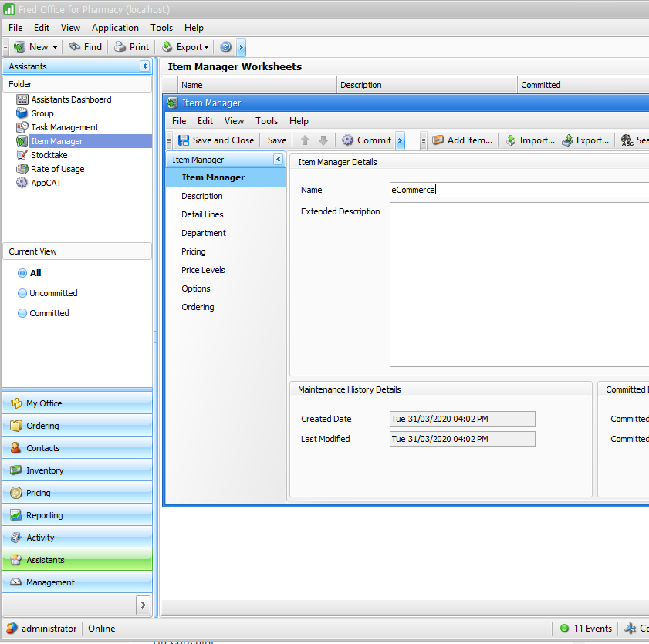Image resolution: width=649 pixels, height=644 pixels.
Task: Click the help question mark icon
Action: [x=225, y=47]
